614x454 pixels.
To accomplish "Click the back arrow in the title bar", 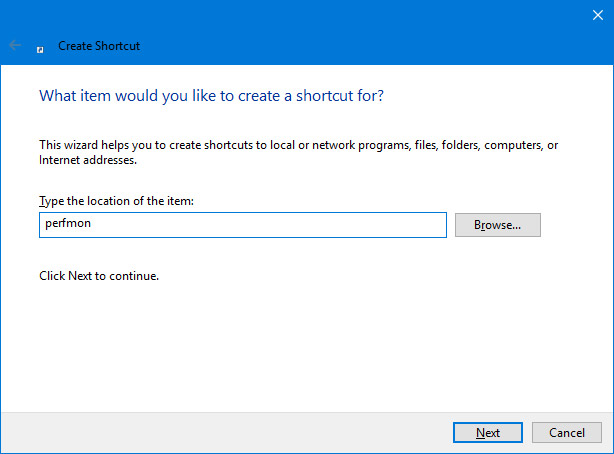I will click(15, 45).
